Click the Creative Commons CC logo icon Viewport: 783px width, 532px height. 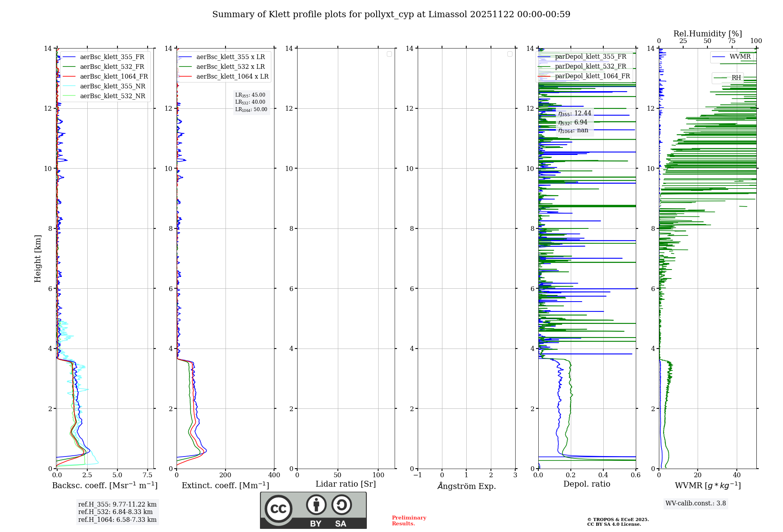pos(278,509)
